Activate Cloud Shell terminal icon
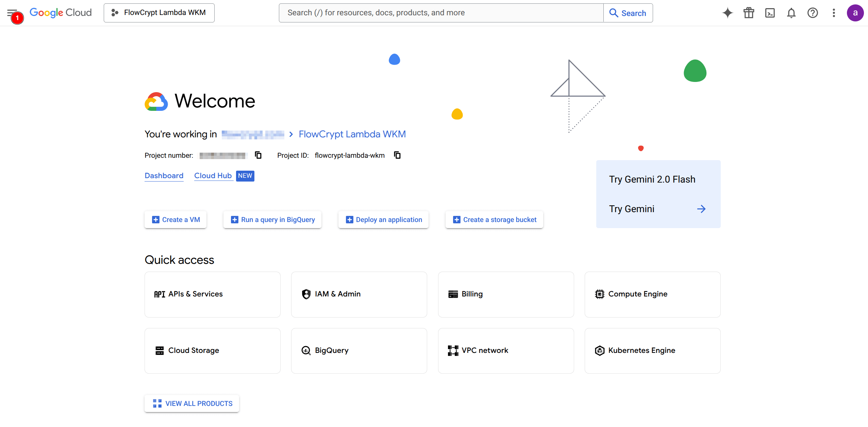Screen dimensions: 868x427 (x=770, y=13)
